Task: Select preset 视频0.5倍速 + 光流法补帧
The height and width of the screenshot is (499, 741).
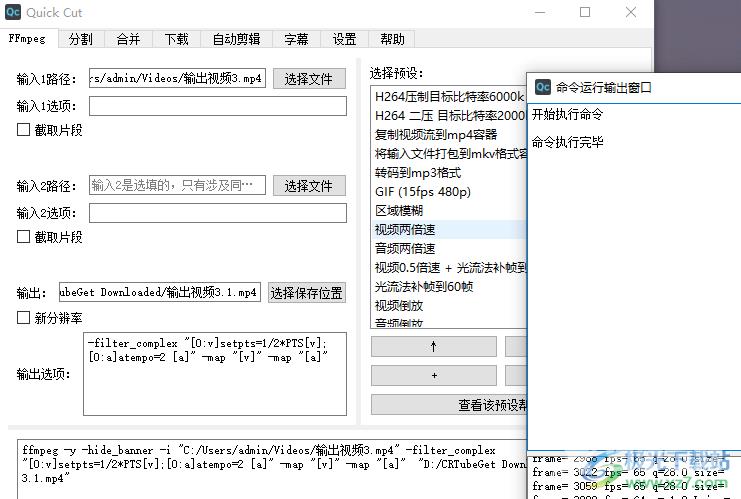Action: point(449,267)
